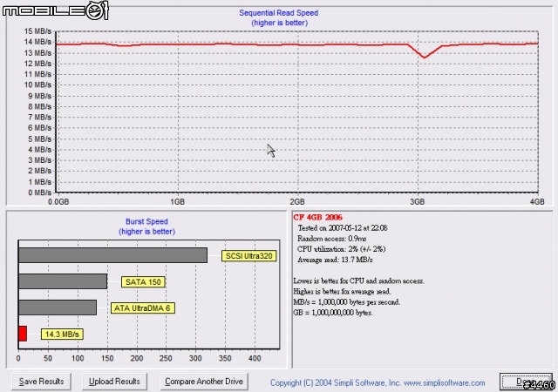Click 'Lower is better for CPU' note

(x=358, y=281)
